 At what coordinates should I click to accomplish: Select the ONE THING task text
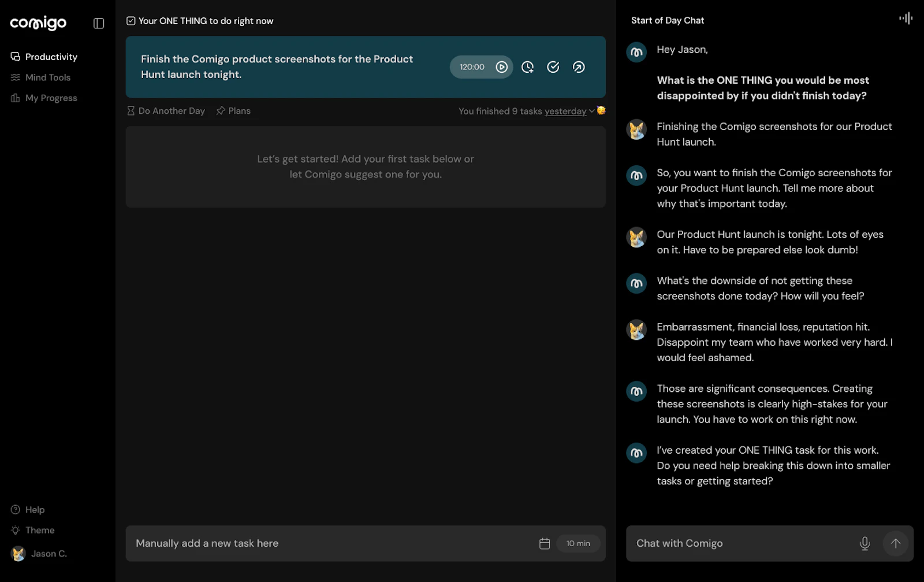[277, 66]
